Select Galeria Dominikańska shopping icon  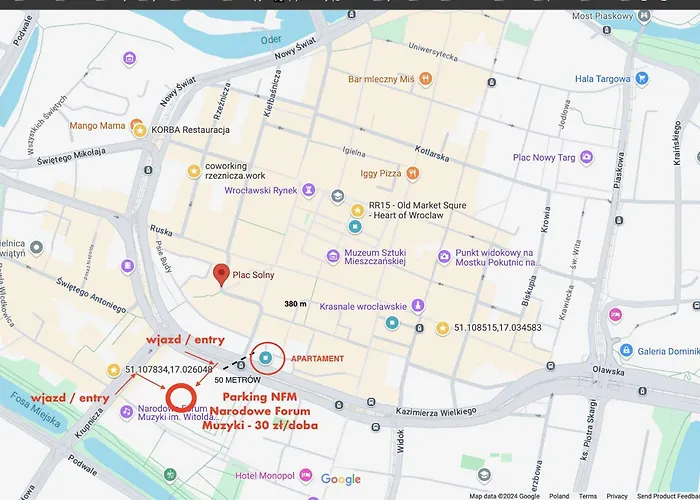626,351
